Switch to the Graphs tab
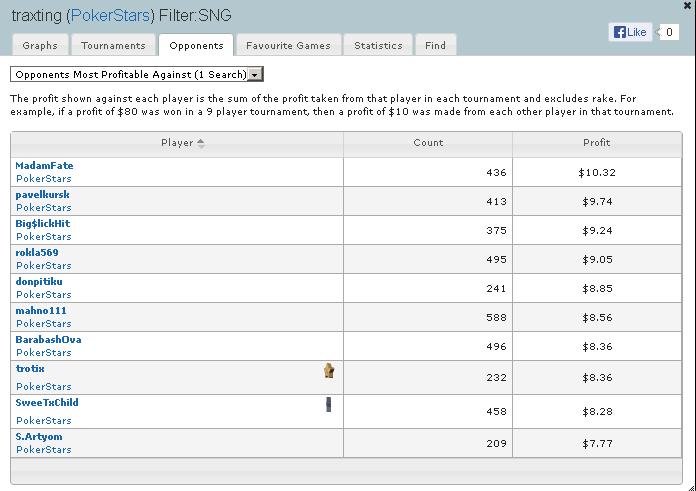This screenshot has width=696, height=491. coord(40,45)
